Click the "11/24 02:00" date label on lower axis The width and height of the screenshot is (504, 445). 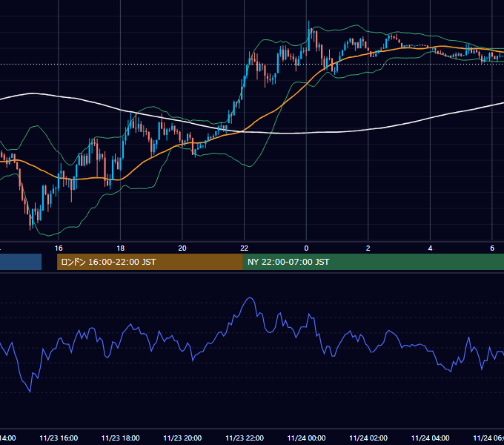(x=368, y=438)
